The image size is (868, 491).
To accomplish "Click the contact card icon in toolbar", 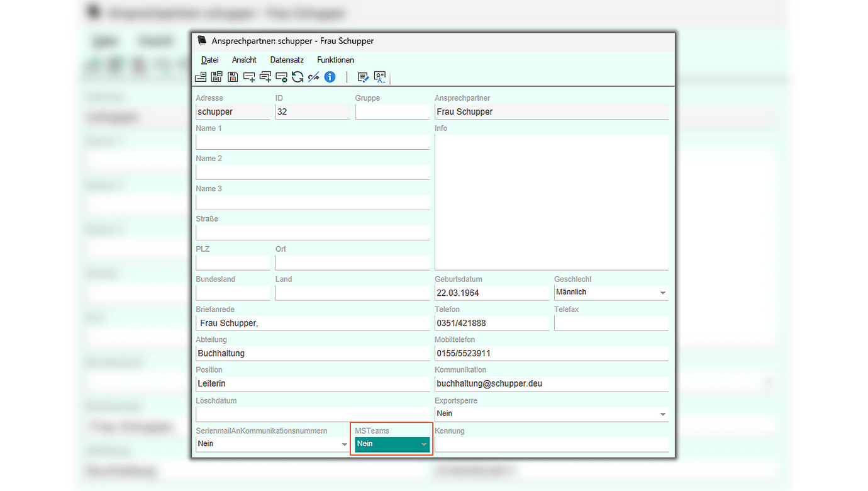I will click(x=380, y=77).
